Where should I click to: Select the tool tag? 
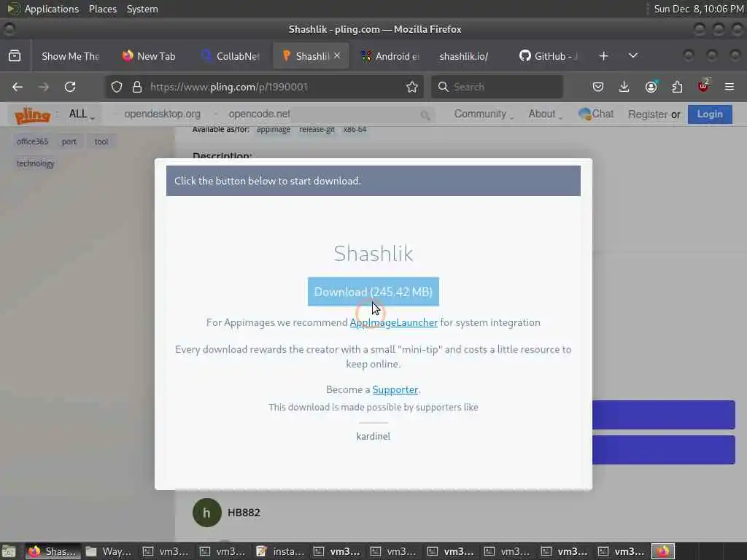(x=101, y=141)
